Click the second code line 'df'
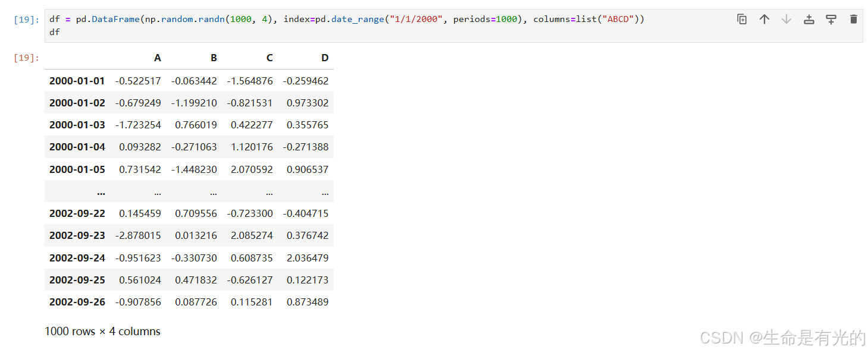The height and width of the screenshot is (353, 868). coord(55,32)
